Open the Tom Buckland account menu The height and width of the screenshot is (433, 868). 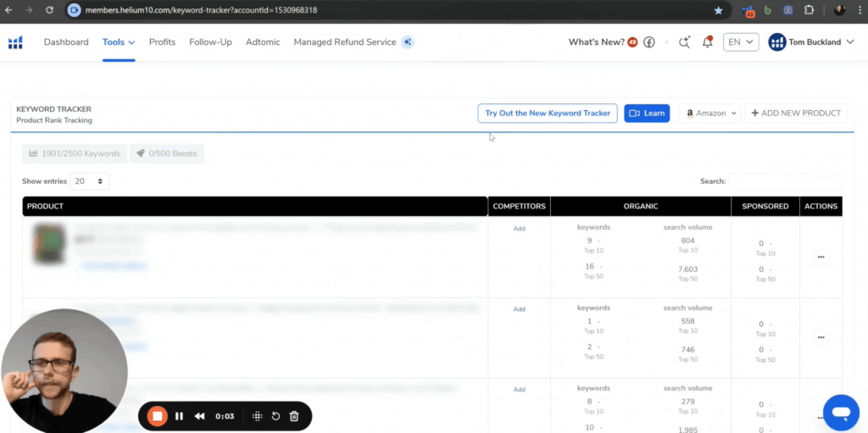click(x=811, y=42)
